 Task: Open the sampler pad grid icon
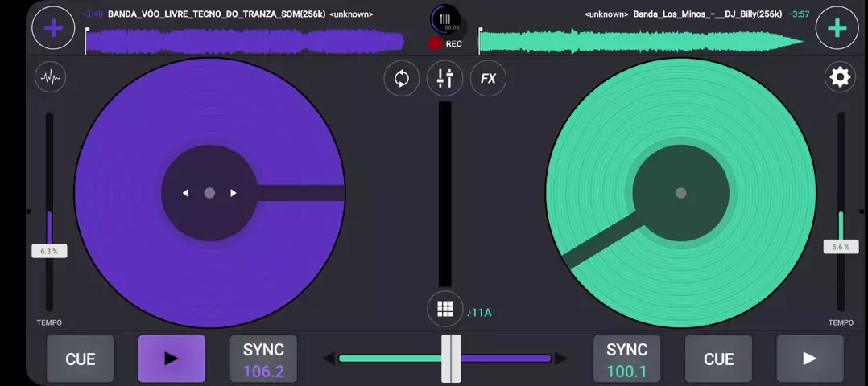[444, 310]
